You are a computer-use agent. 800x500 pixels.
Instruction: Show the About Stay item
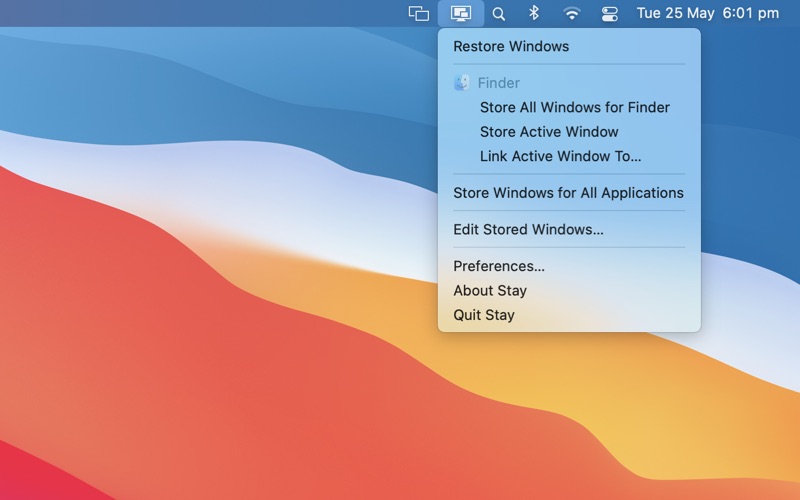[490, 290]
